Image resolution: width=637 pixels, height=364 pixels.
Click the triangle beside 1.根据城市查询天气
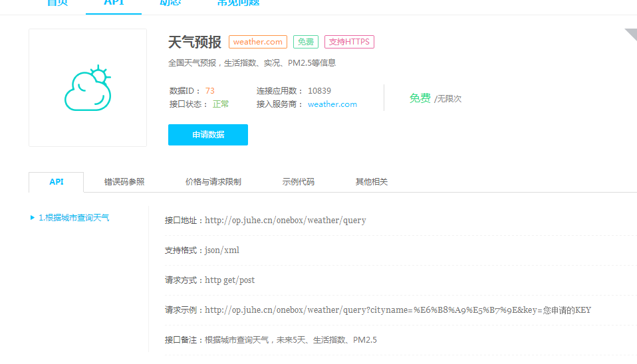[33, 218]
